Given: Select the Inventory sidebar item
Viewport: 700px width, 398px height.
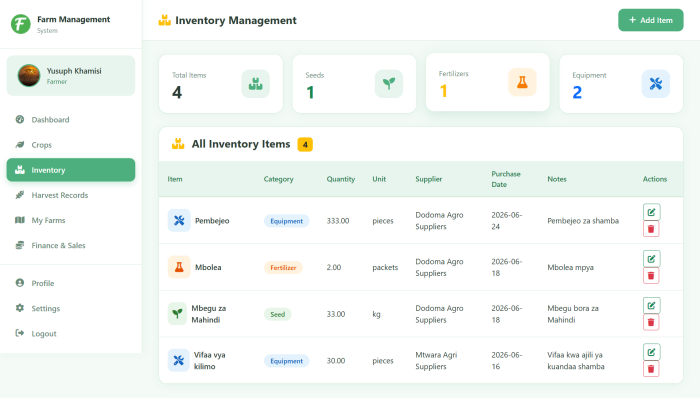Looking at the screenshot, I should pos(71,170).
